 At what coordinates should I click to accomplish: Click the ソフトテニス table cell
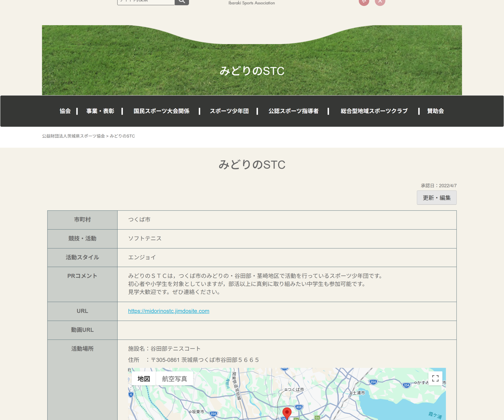287,239
